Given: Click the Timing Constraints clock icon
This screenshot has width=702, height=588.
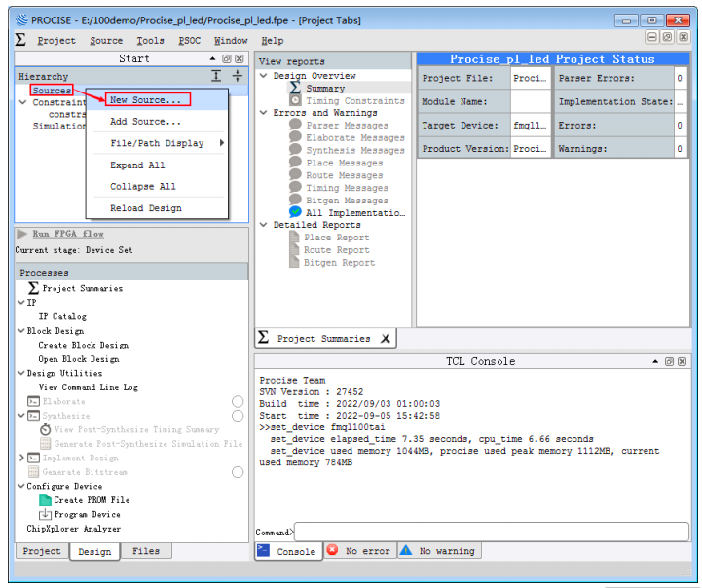Looking at the screenshot, I should click(x=295, y=100).
